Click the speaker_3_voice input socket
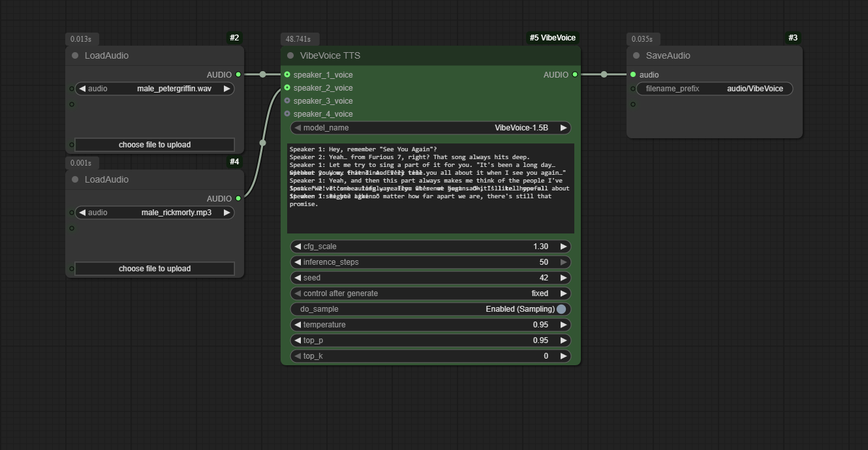 click(x=287, y=101)
